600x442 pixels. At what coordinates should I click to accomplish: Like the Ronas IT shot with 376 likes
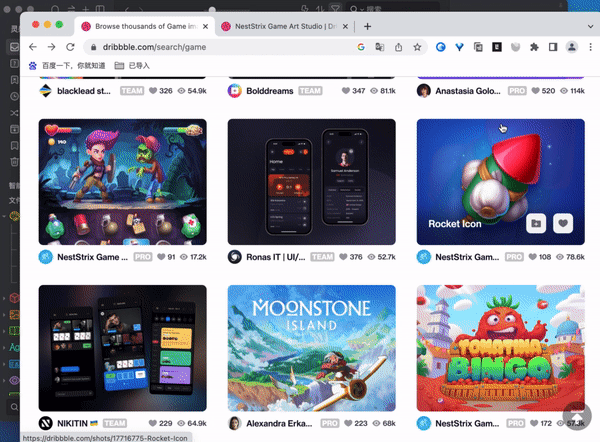(343, 257)
